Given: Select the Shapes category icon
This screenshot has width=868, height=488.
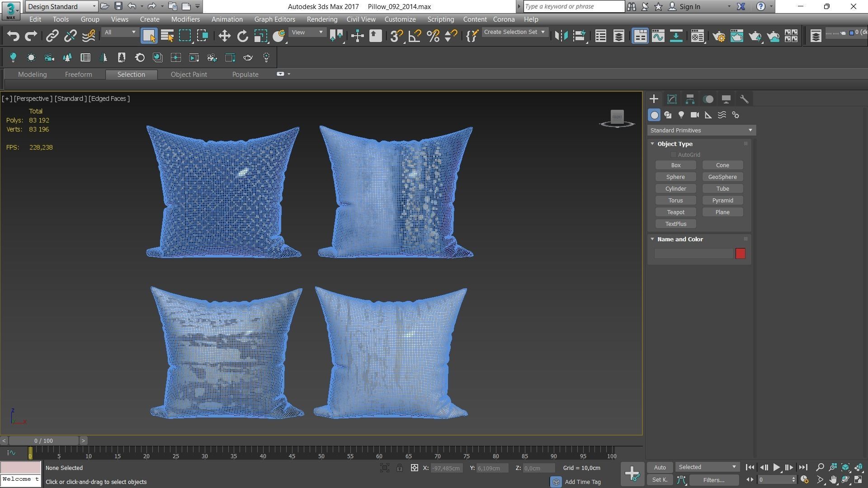Looking at the screenshot, I should click(x=668, y=115).
